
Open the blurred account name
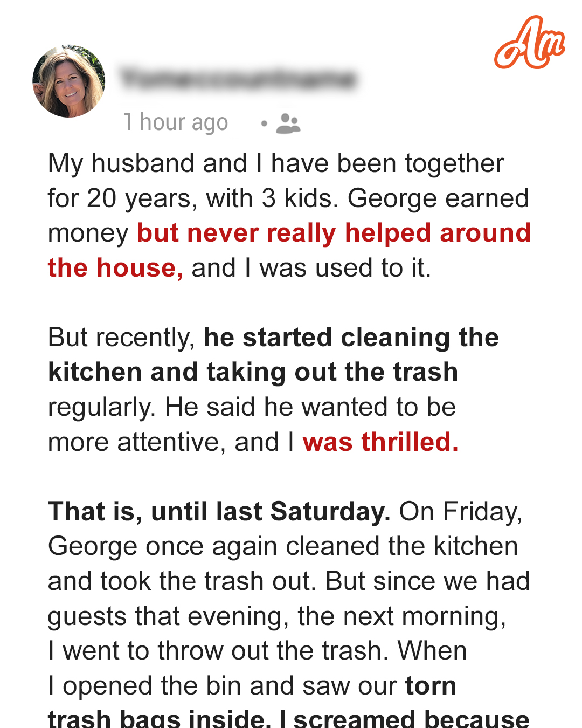pos(239,79)
